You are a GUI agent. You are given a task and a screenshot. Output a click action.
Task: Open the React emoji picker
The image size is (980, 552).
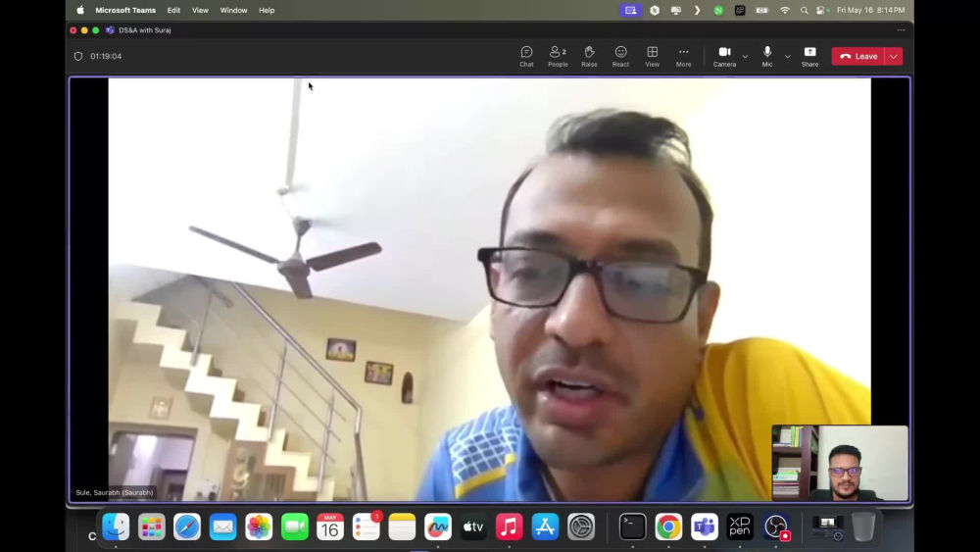tap(620, 56)
